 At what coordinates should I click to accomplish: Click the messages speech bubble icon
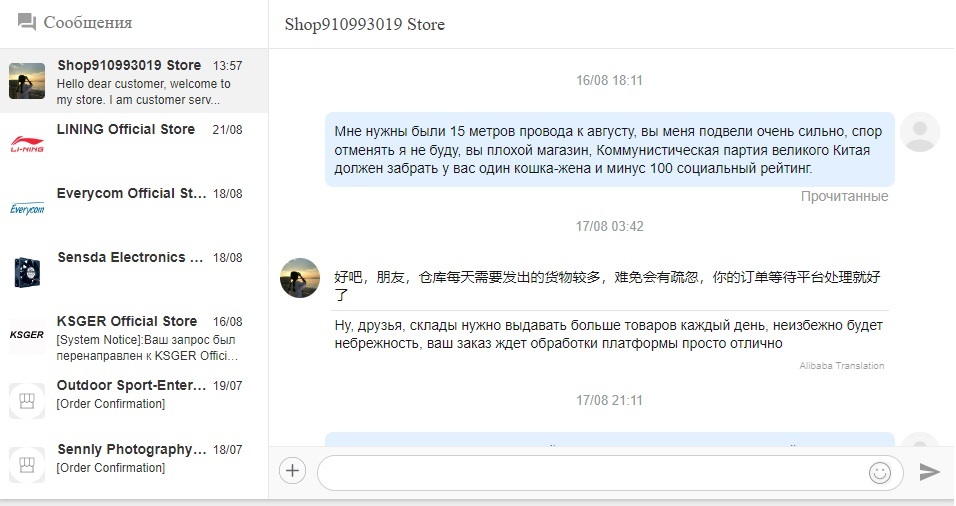click(27, 22)
